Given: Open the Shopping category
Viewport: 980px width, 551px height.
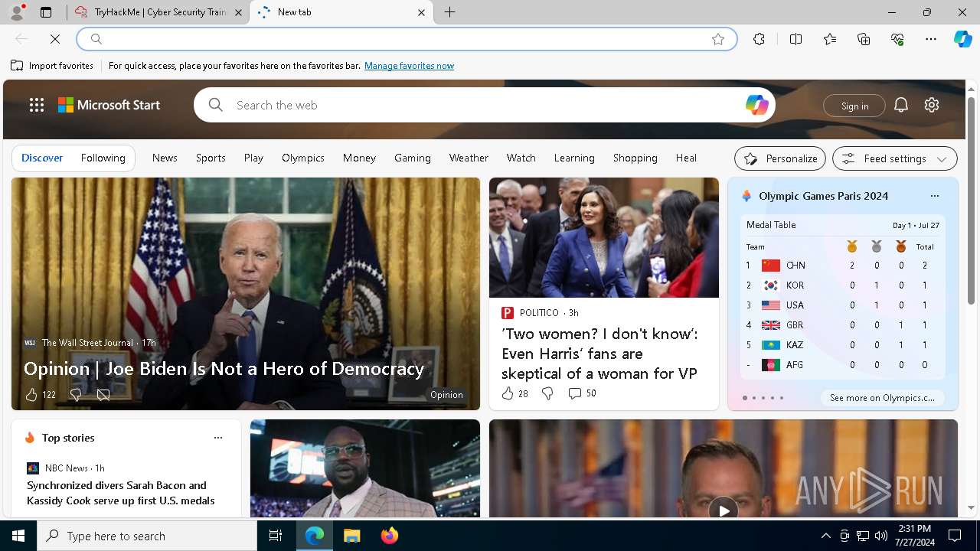Looking at the screenshot, I should pos(635,158).
